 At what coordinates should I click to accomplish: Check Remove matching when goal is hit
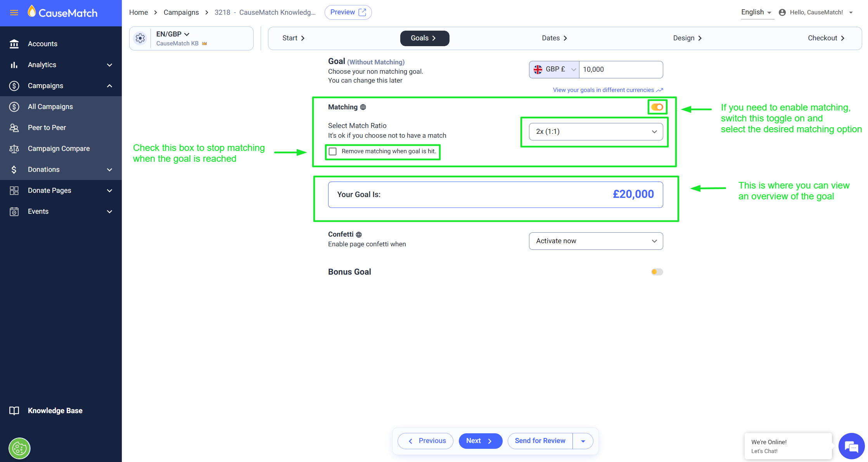pyautogui.click(x=333, y=151)
